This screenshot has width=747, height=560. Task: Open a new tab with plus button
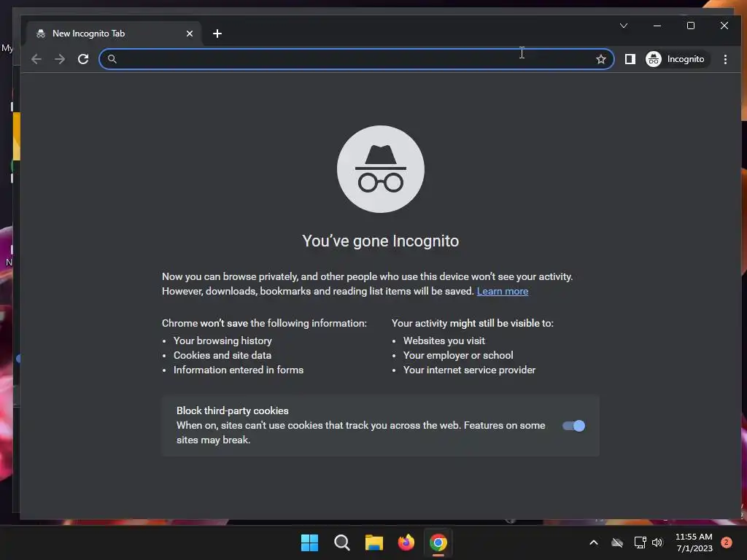[217, 34]
